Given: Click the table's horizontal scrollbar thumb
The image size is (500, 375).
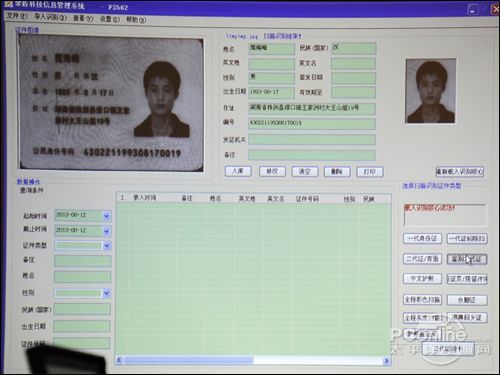Looking at the screenshot, I should pos(189,360).
